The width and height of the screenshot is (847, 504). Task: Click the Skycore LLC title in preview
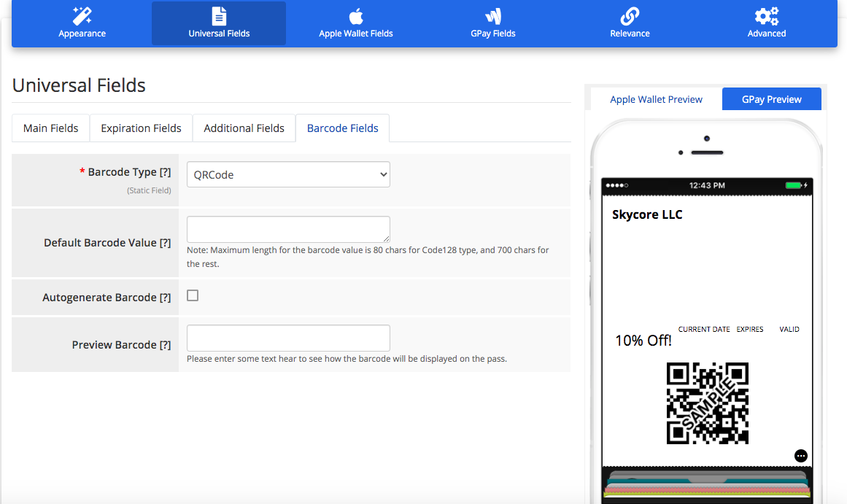pos(647,214)
